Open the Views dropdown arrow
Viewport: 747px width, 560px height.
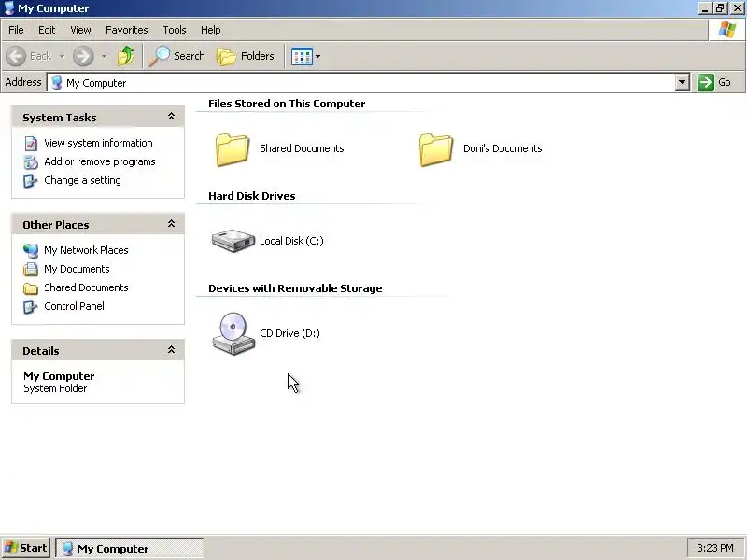317,57
